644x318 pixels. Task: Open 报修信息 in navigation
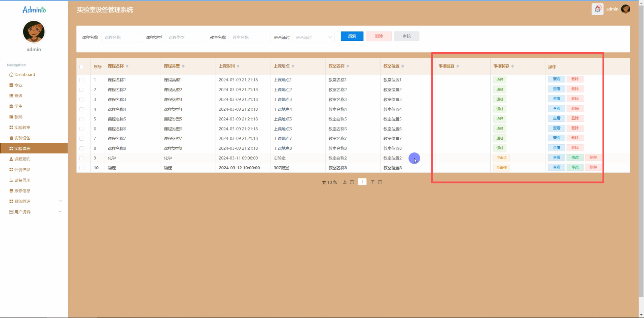(22, 191)
